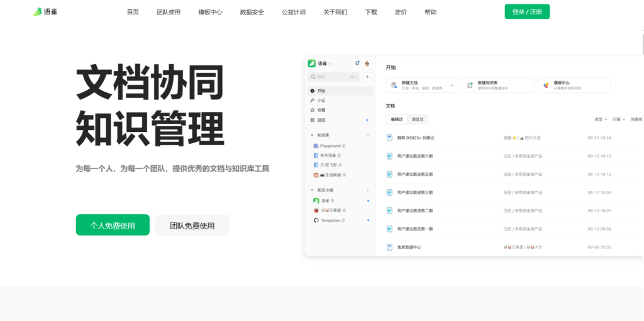This screenshot has height=321, width=644.
Task: Click the refresh icon next to the avatar
Action: 357,63
